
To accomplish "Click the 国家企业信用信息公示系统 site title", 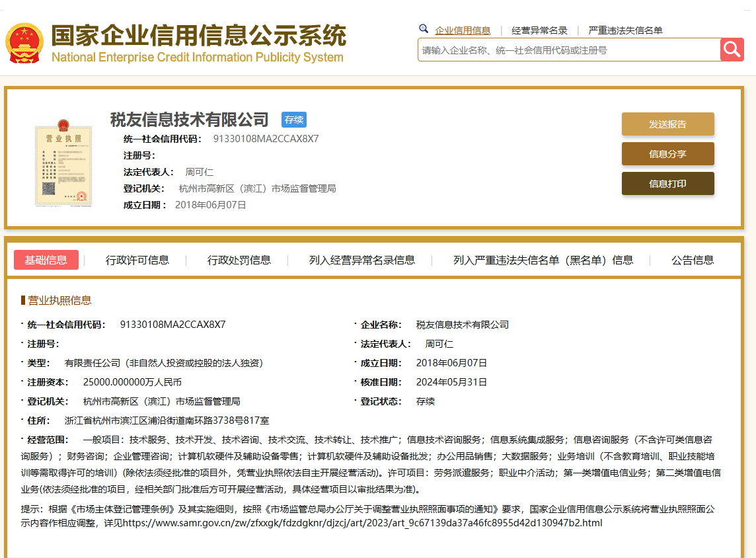I will [198, 36].
